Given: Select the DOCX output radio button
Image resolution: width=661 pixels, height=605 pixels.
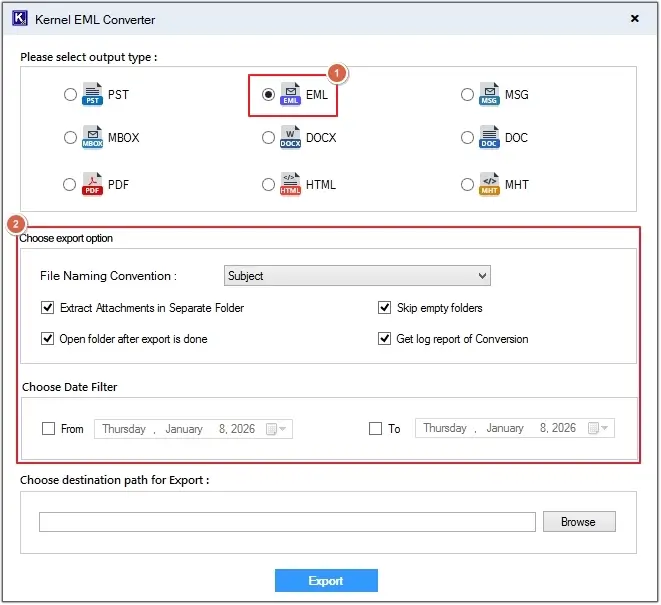Looking at the screenshot, I should coord(268,137).
